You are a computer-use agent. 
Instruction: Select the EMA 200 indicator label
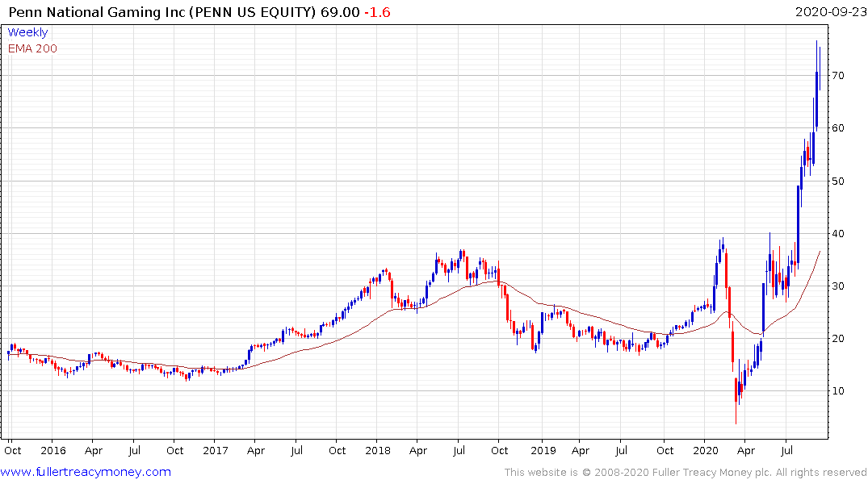coord(32,48)
